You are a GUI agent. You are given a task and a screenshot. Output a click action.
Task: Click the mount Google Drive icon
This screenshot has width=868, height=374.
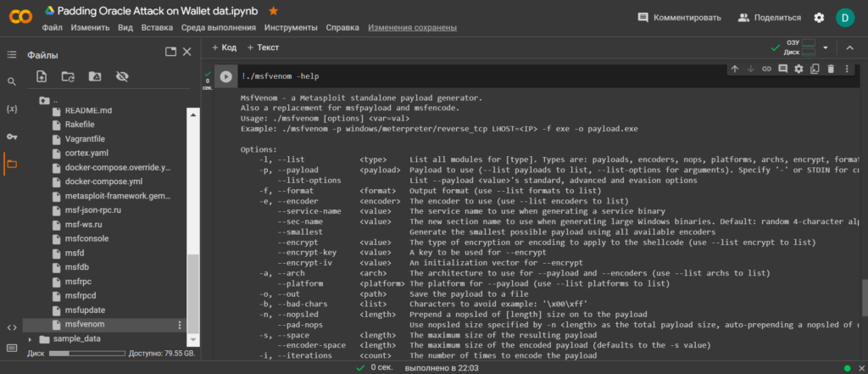click(95, 76)
